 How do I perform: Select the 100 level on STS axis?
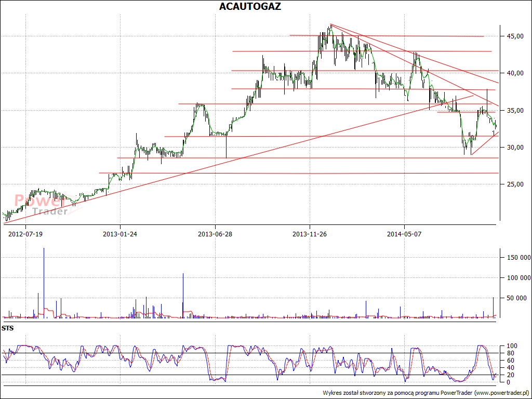pyautogui.click(x=512, y=346)
